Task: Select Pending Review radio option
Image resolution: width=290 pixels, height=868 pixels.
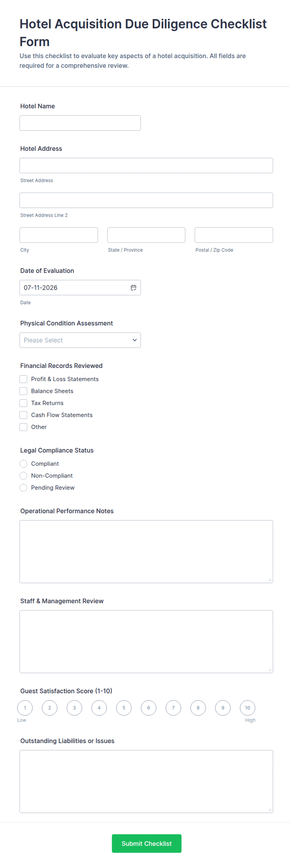Action: 23,488
